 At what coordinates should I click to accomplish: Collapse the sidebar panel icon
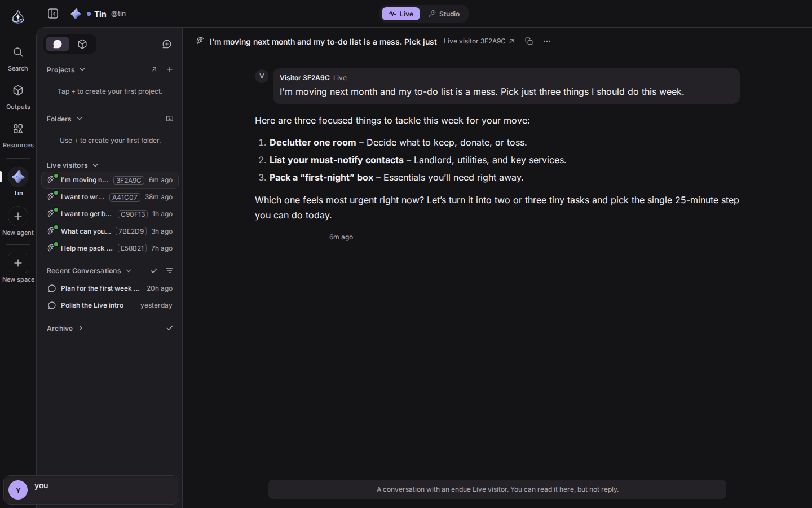tap(53, 14)
